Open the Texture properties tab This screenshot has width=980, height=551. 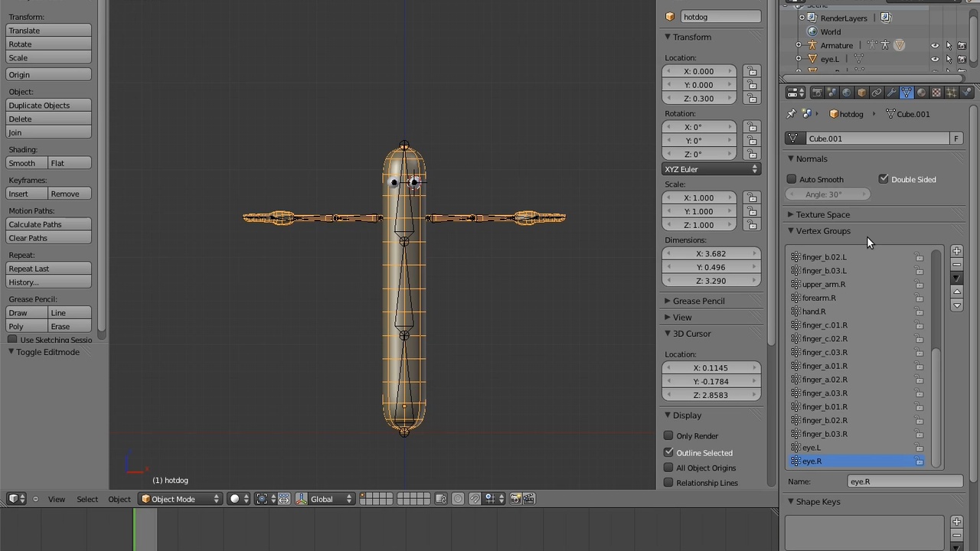pos(936,93)
